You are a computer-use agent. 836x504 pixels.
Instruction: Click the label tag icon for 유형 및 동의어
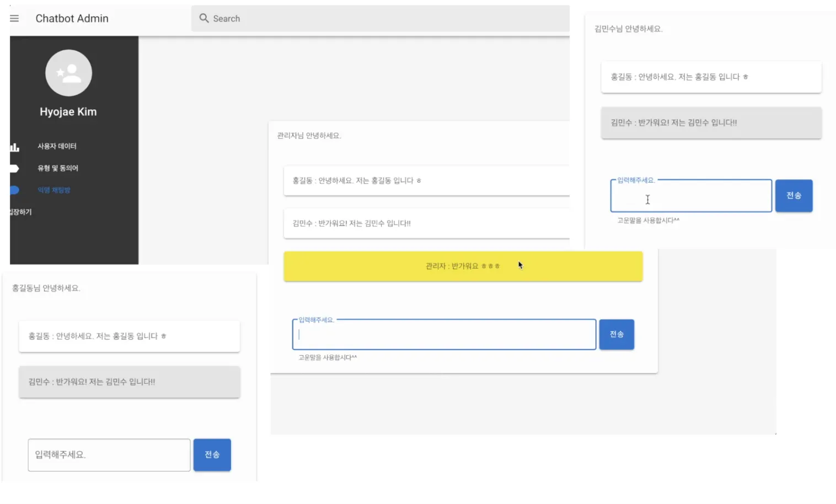pyautogui.click(x=14, y=168)
